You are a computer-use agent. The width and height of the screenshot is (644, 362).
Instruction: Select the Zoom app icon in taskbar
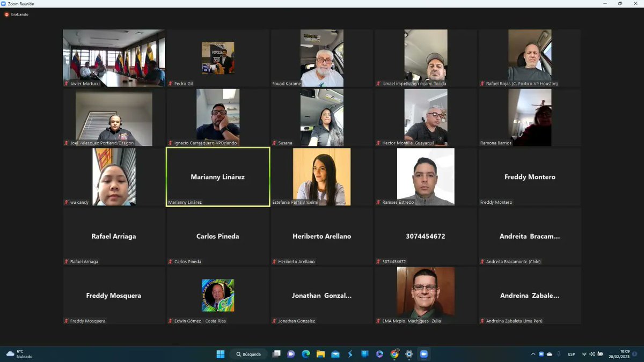click(423, 354)
